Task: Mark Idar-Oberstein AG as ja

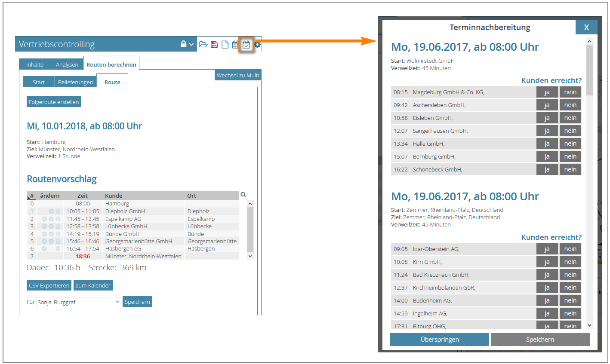Action: tap(547, 249)
